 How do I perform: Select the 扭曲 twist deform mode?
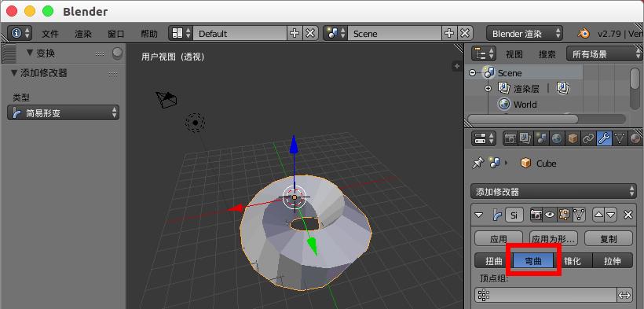[494, 261]
